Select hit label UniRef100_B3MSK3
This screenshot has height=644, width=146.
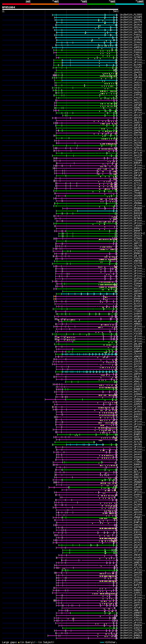coord(131,301)
